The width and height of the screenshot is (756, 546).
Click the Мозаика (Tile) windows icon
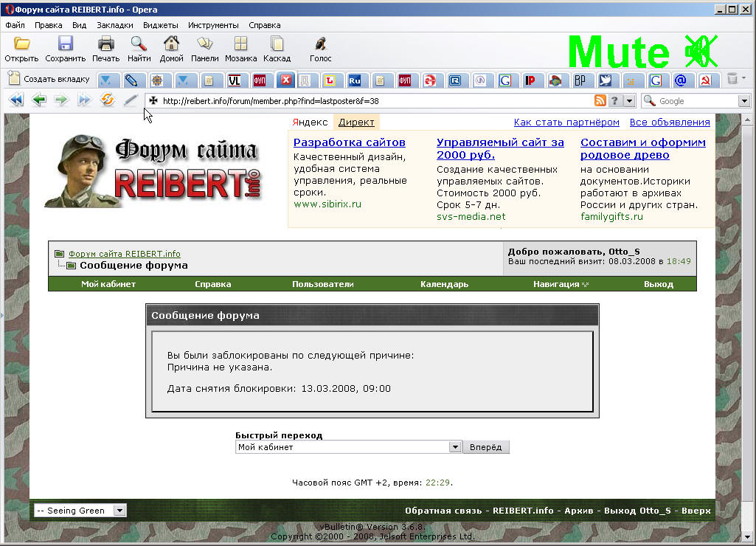coord(240,44)
